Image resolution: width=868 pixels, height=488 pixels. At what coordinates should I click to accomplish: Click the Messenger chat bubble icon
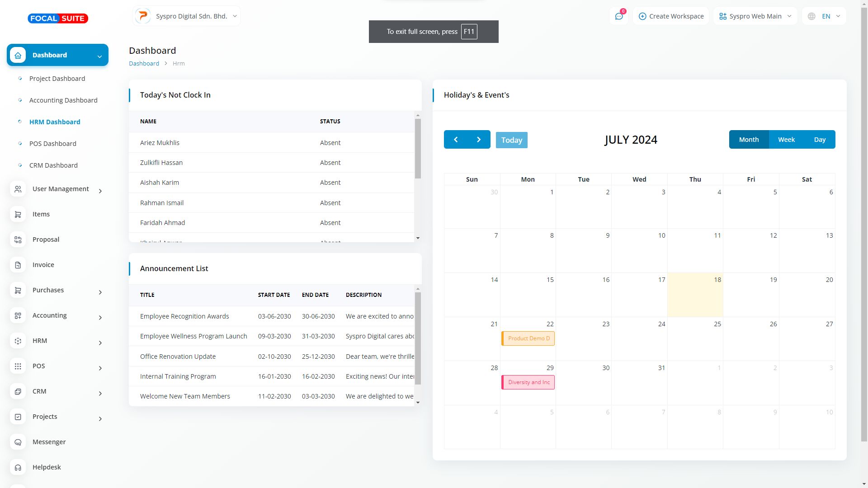pos(18,442)
